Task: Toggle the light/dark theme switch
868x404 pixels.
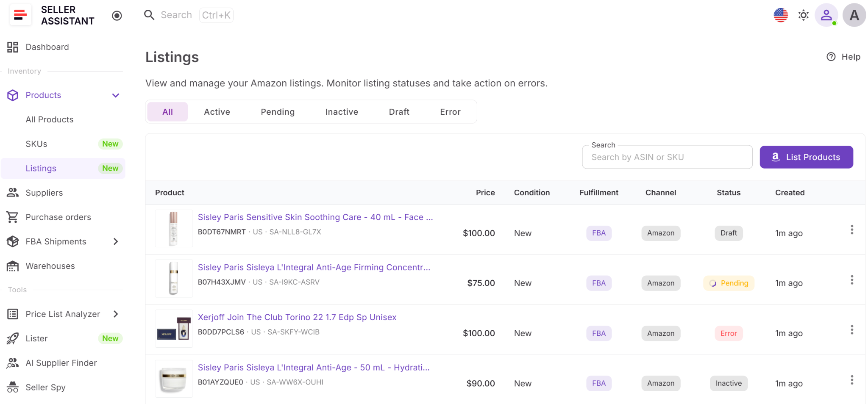Action: [804, 15]
